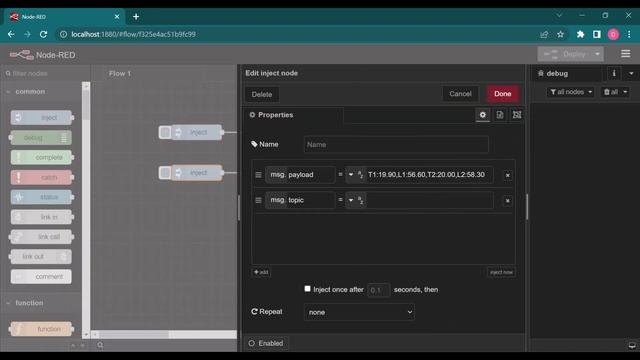Edit the payload value text field
This screenshot has height=360, width=640.
(429, 175)
